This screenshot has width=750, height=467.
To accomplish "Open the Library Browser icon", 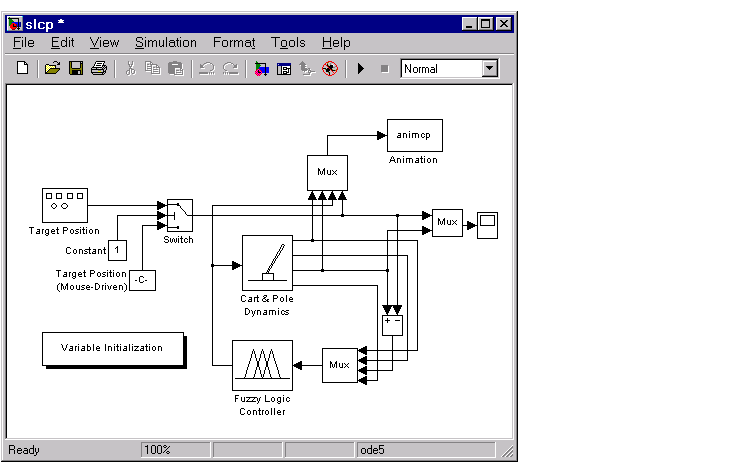I will pos(261,69).
